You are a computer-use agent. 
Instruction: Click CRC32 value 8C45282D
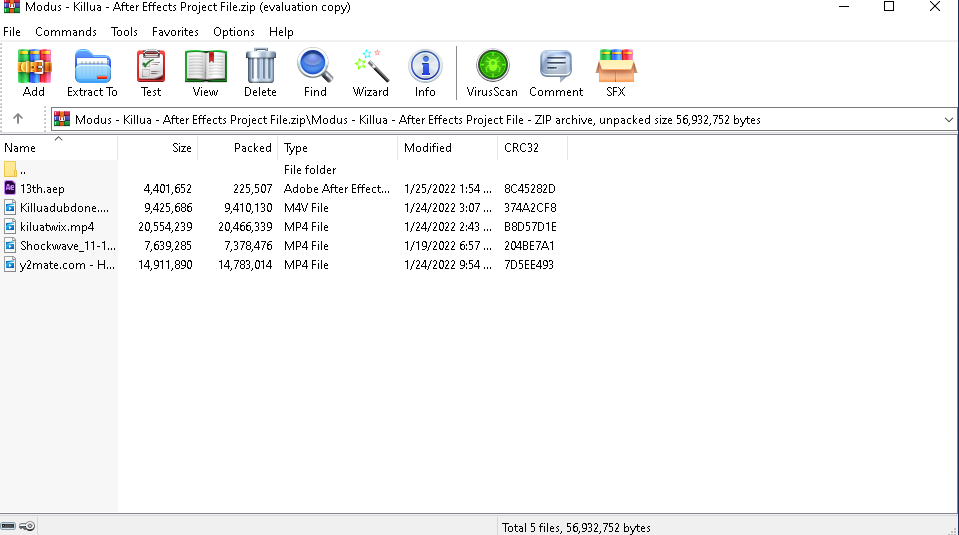click(x=530, y=189)
